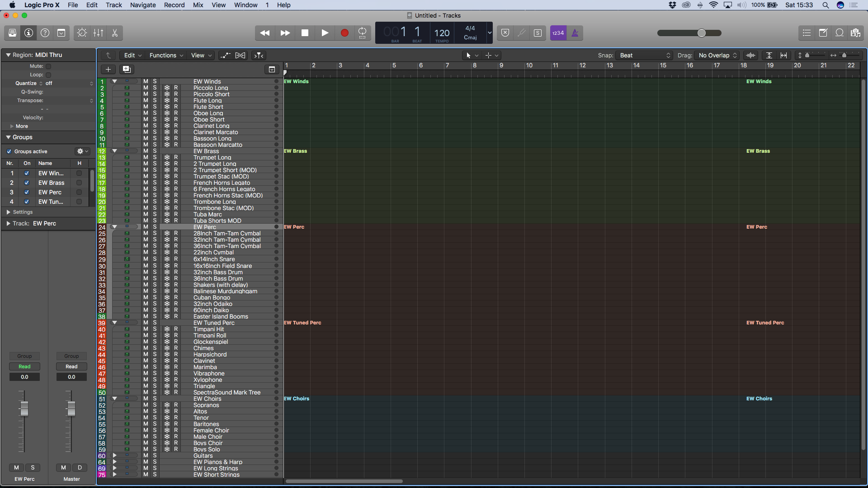The width and height of the screenshot is (868, 488).
Task: Open the Navigate menu
Action: [x=143, y=5]
